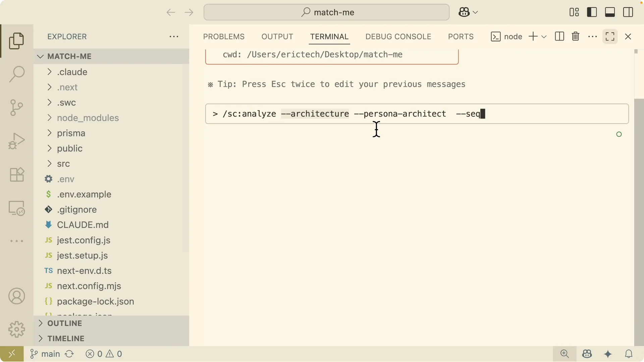The height and width of the screenshot is (362, 644).
Task: Open the Search view in activity bar
Action: click(16, 74)
